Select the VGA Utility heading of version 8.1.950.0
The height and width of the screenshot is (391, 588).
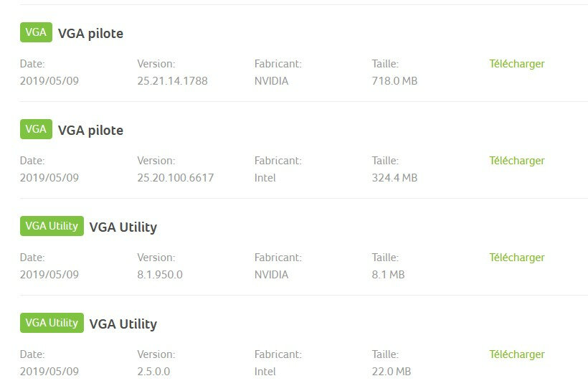coord(123,227)
